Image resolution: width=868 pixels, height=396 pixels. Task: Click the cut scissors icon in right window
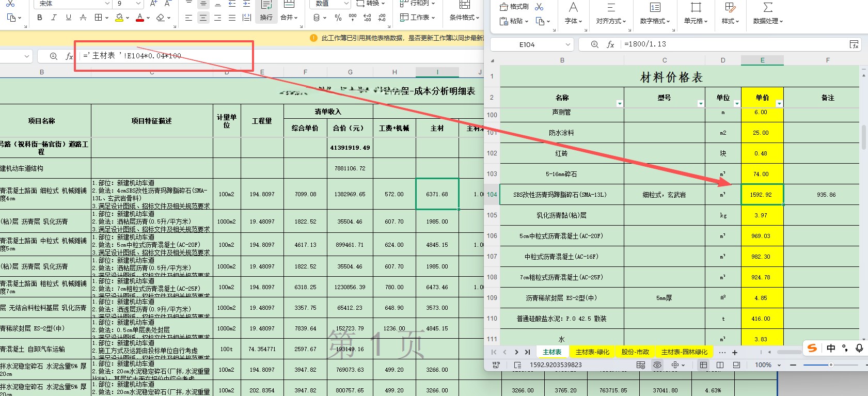(539, 7)
